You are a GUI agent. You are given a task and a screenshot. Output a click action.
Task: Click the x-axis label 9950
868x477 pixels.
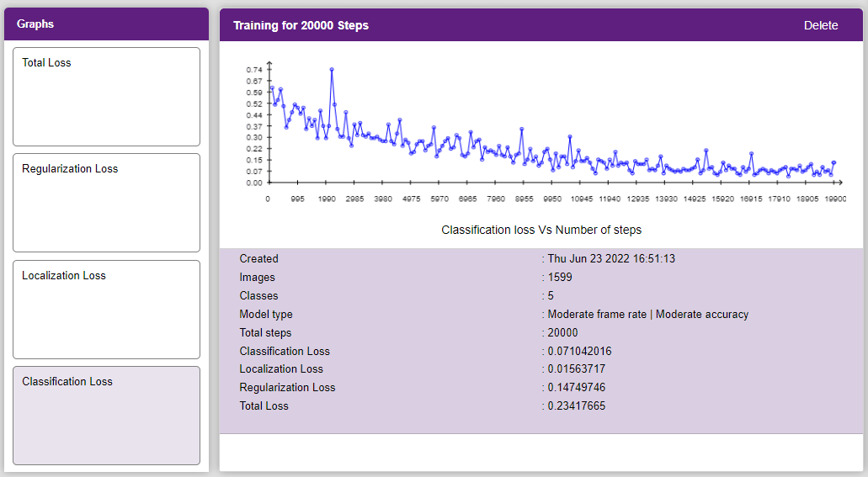[552, 199]
